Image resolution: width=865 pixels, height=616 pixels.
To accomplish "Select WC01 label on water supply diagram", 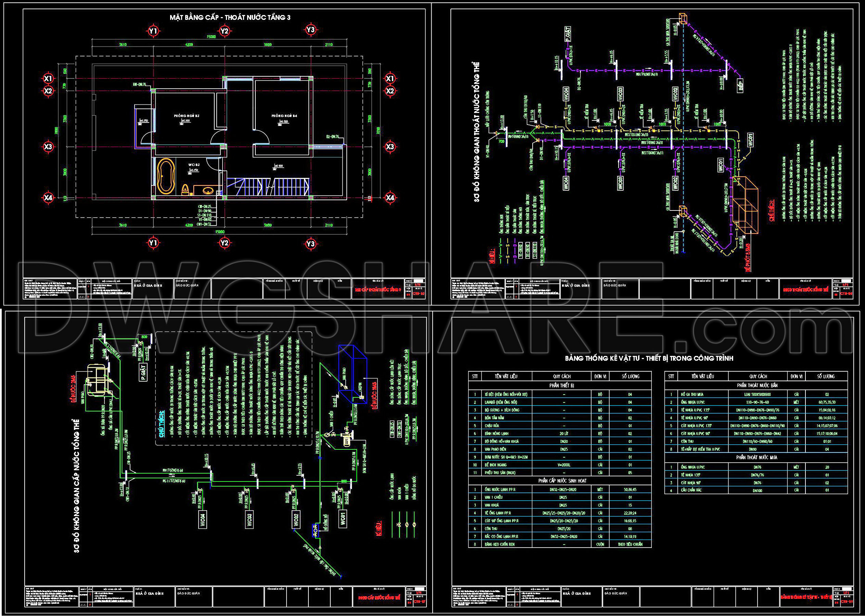I will tap(343, 519).
